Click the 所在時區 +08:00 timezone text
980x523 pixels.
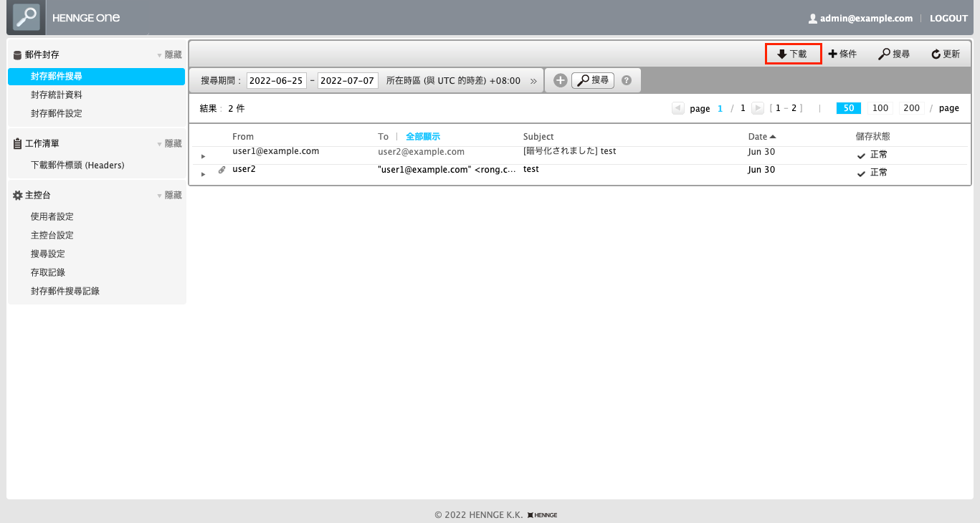pyautogui.click(x=453, y=81)
